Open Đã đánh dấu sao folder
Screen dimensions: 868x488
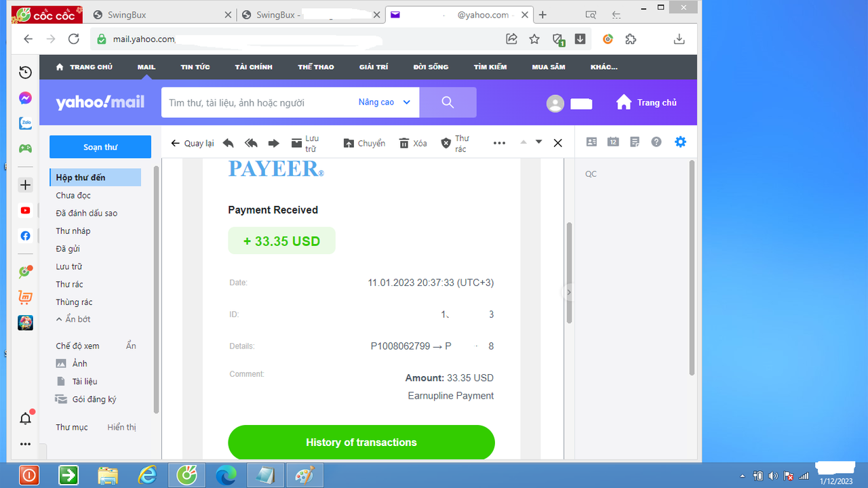[87, 213]
